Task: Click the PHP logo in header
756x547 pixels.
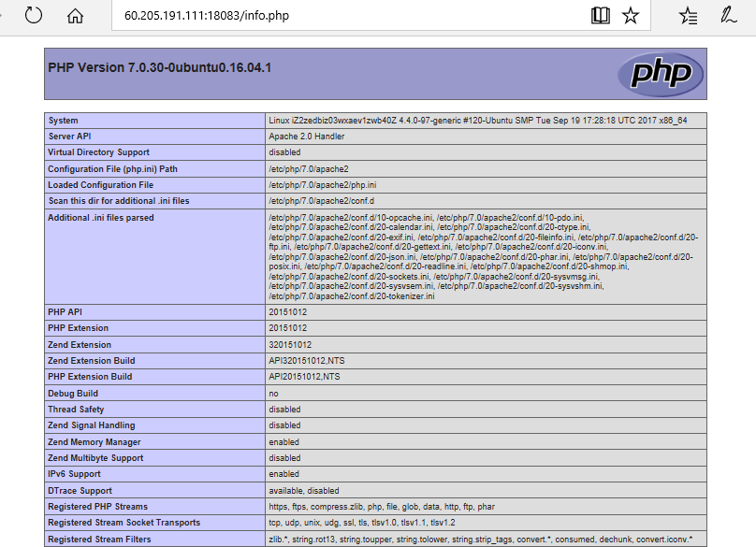Action: pos(661,74)
